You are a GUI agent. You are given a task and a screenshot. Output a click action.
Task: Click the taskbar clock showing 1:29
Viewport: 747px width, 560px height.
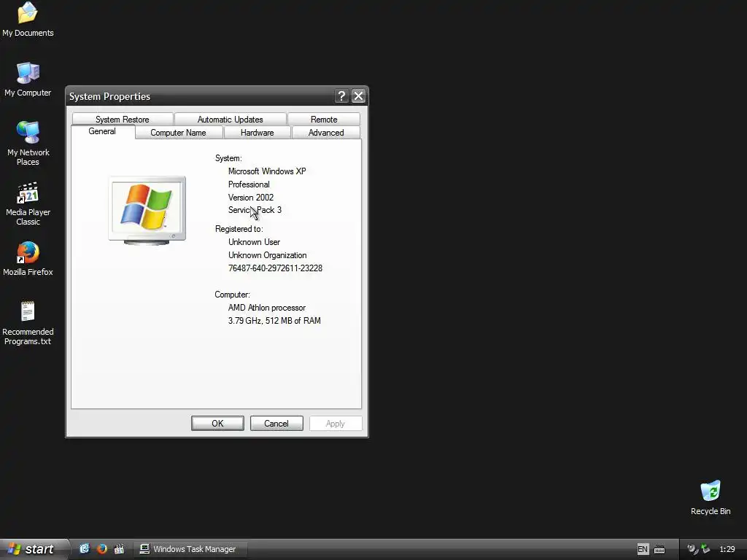727,549
